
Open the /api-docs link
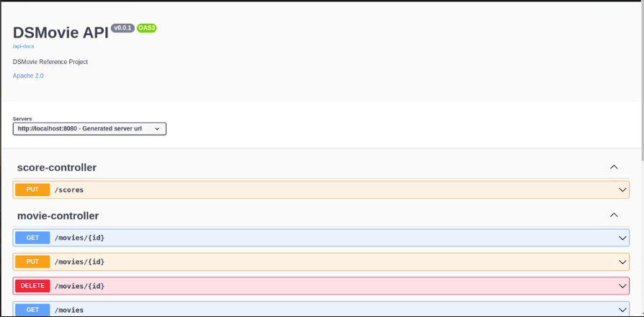pyautogui.click(x=23, y=46)
